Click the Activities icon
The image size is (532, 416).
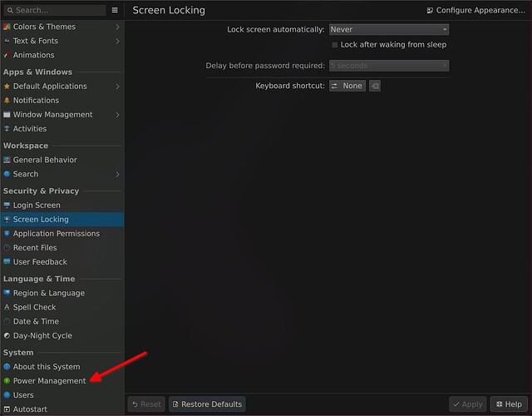pyautogui.click(x=7, y=129)
